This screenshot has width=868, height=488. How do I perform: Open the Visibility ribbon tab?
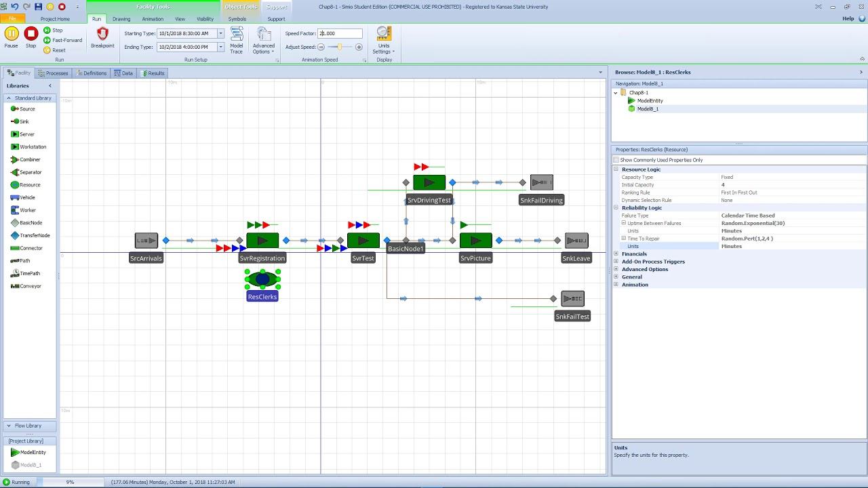205,19
